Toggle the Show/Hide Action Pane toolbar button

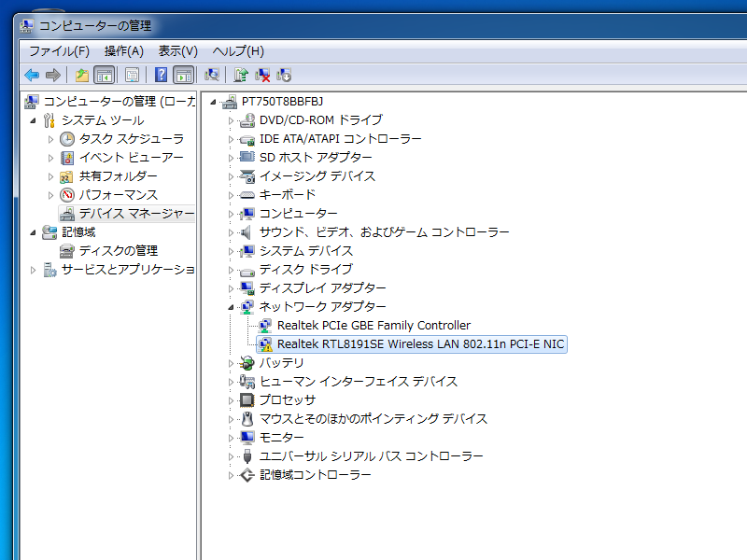(x=183, y=75)
